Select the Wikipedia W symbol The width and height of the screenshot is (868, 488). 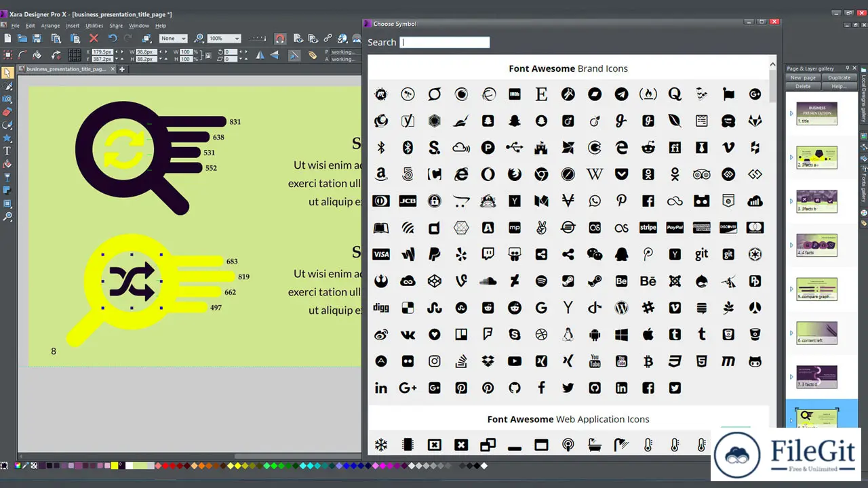tap(595, 174)
